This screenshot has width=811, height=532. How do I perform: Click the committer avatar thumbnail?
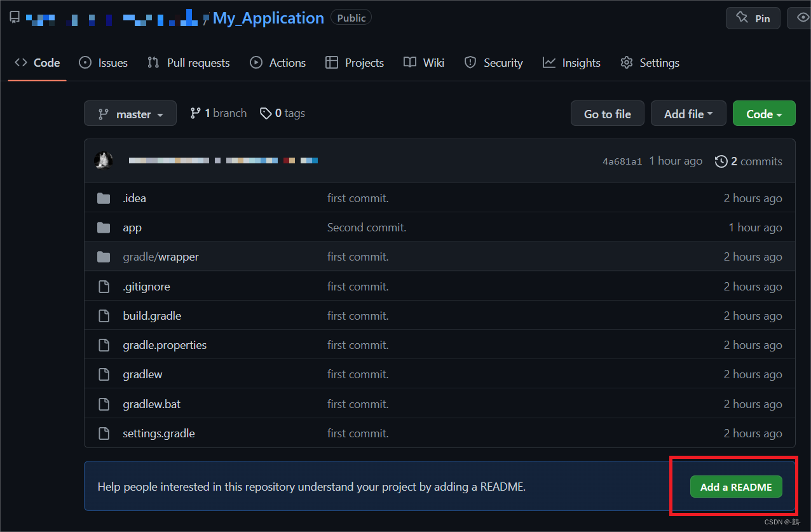tap(104, 161)
